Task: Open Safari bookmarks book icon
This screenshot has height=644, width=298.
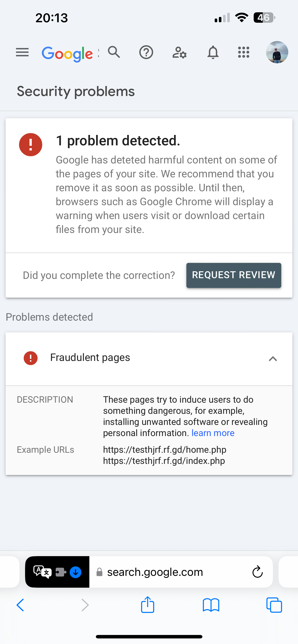Action: (211, 605)
